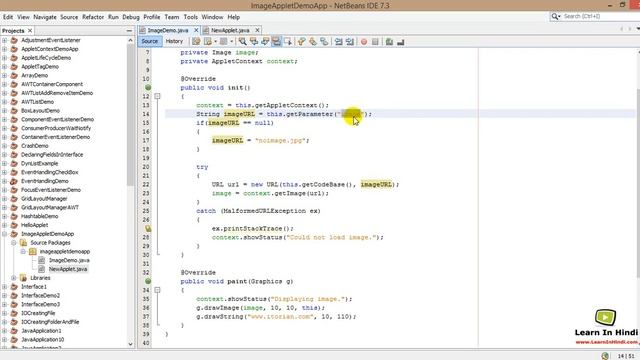Click the Projects panel scrollbar thumb
640x360 pixels.
(x=131, y=114)
